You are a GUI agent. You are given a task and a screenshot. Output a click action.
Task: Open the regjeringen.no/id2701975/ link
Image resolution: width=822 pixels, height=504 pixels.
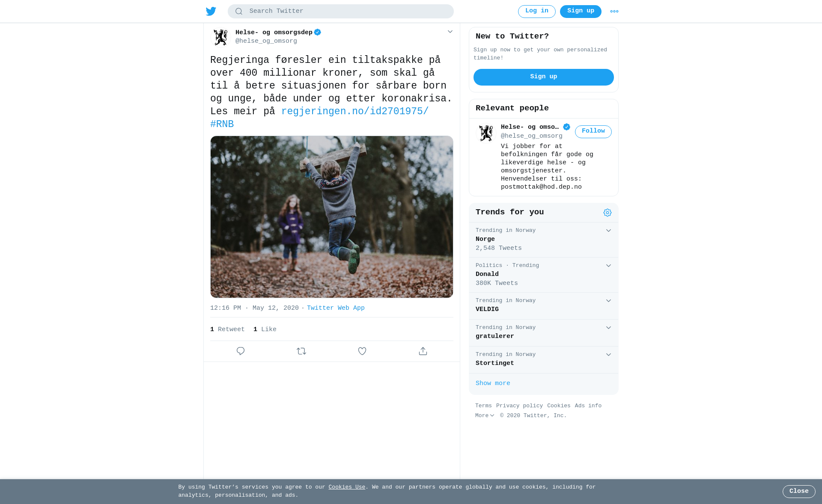pyautogui.click(x=355, y=112)
